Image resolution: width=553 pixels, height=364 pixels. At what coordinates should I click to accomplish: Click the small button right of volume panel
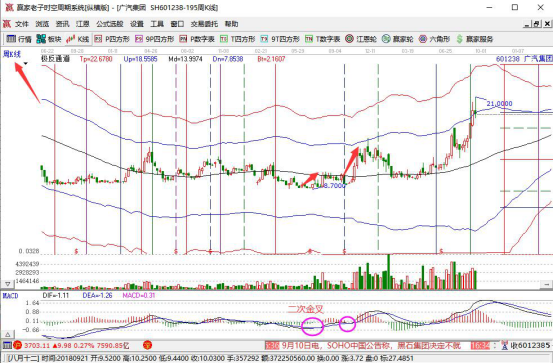[x=547, y=284]
